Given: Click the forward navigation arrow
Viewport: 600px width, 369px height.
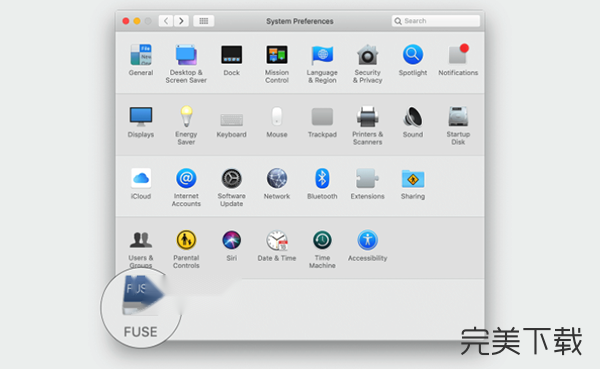Looking at the screenshot, I should pyautogui.click(x=181, y=21).
